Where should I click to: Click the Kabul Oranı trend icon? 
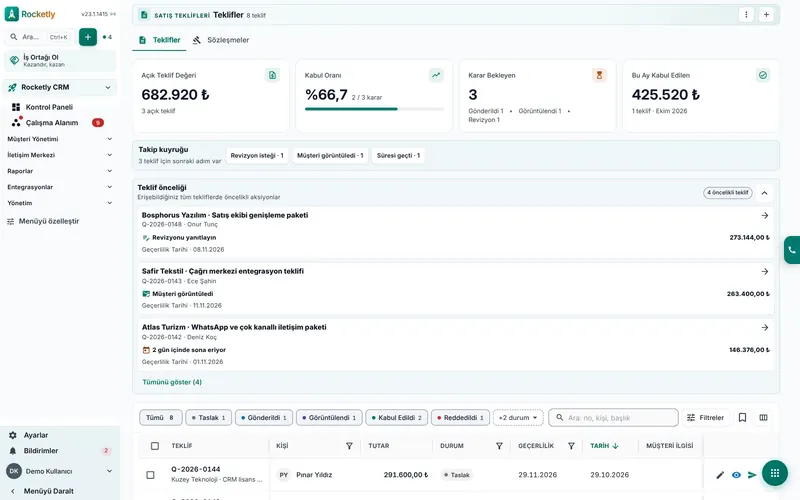coord(436,75)
